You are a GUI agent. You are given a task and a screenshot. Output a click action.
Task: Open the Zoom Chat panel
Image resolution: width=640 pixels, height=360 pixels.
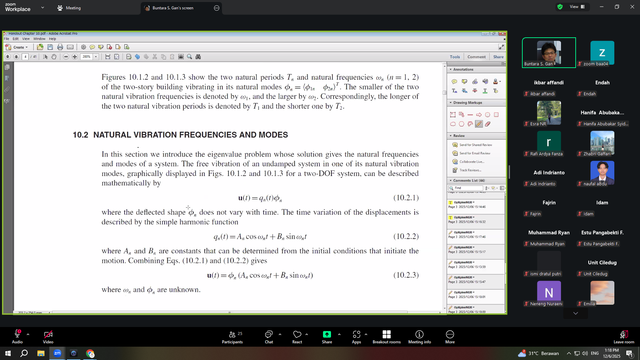[x=269, y=337]
